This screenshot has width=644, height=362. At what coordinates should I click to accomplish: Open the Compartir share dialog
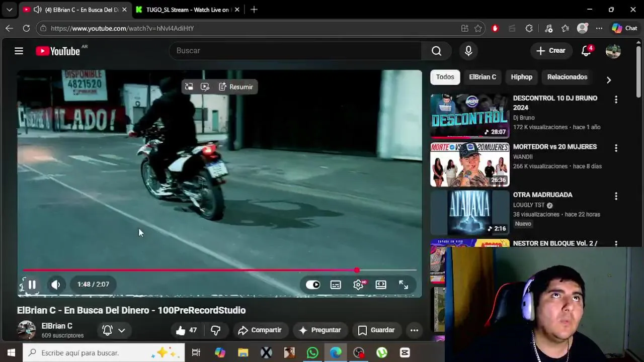click(x=260, y=330)
